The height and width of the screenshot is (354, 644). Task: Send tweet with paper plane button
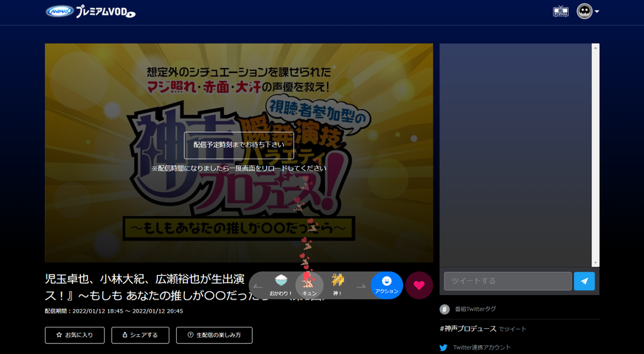(584, 281)
